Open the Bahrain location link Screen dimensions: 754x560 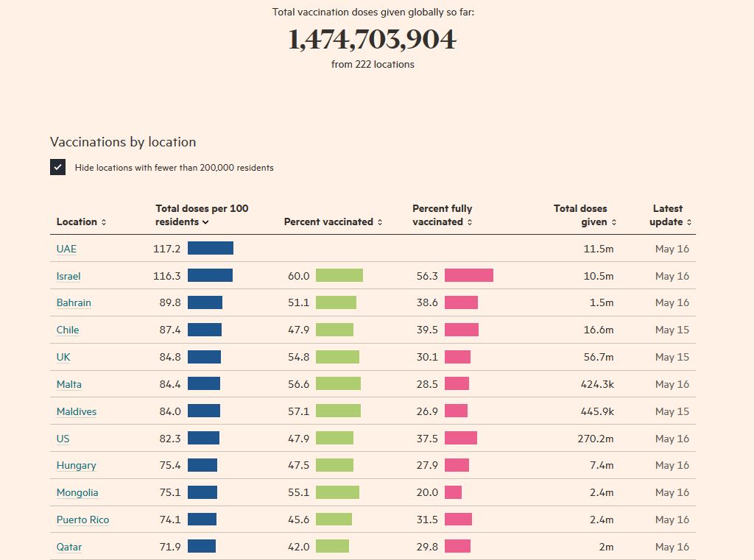pos(74,302)
